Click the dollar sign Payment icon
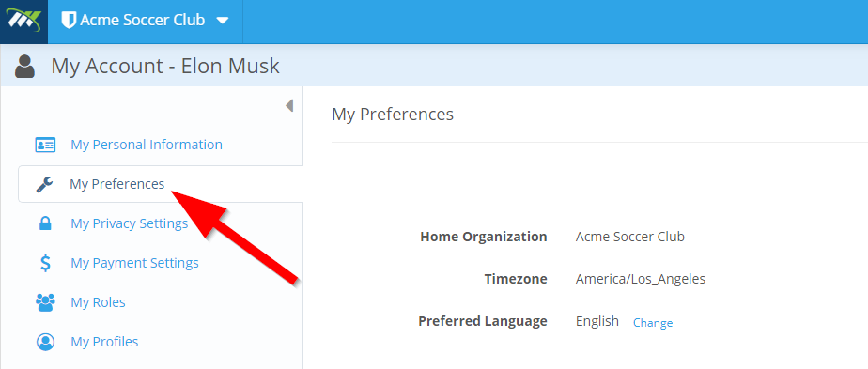 [x=45, y=263]
